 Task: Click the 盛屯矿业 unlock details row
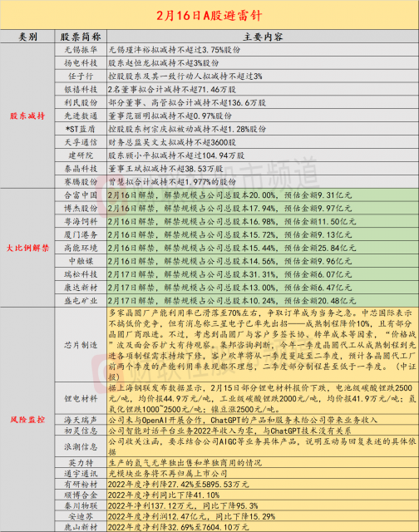coord(263,301)
